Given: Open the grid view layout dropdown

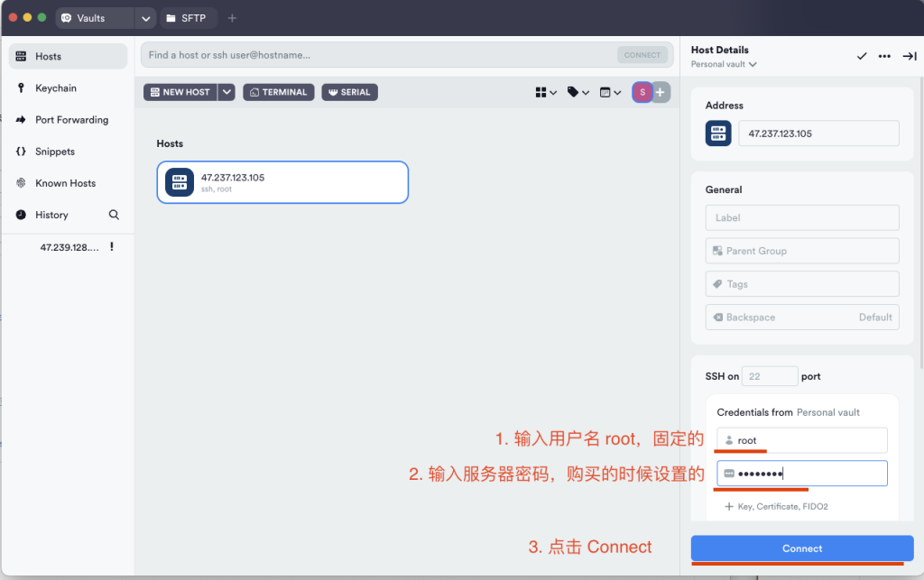Looking at the screenshot, I should 546,92.
